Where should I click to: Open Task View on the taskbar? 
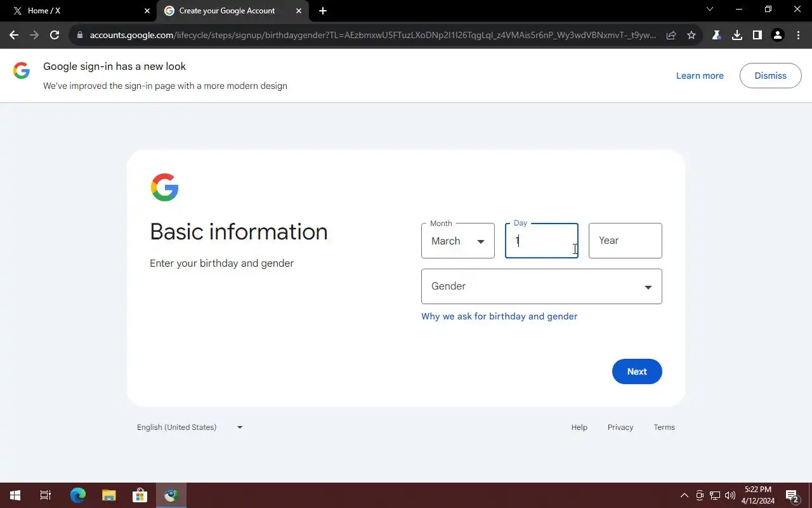[46, 495]
